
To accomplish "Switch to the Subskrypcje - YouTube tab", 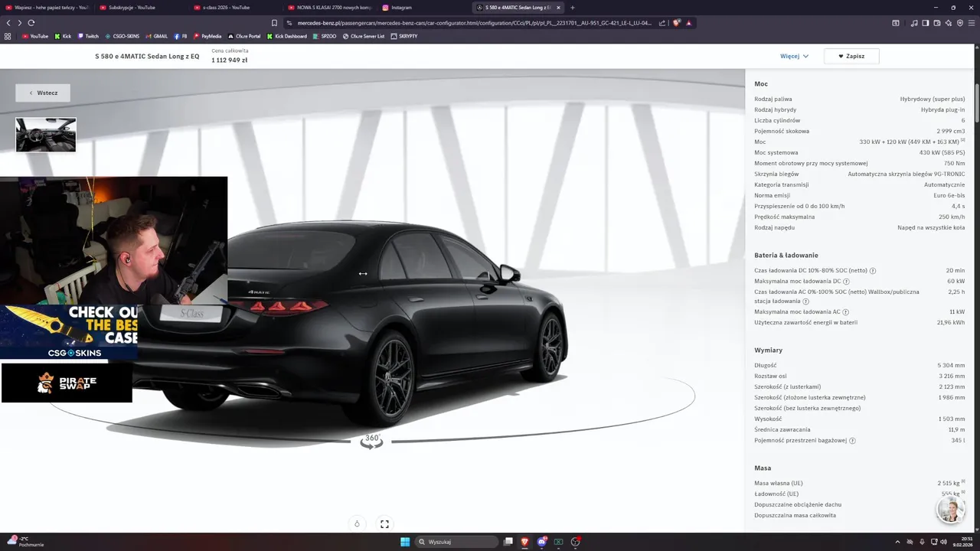I will click(139, 8).
